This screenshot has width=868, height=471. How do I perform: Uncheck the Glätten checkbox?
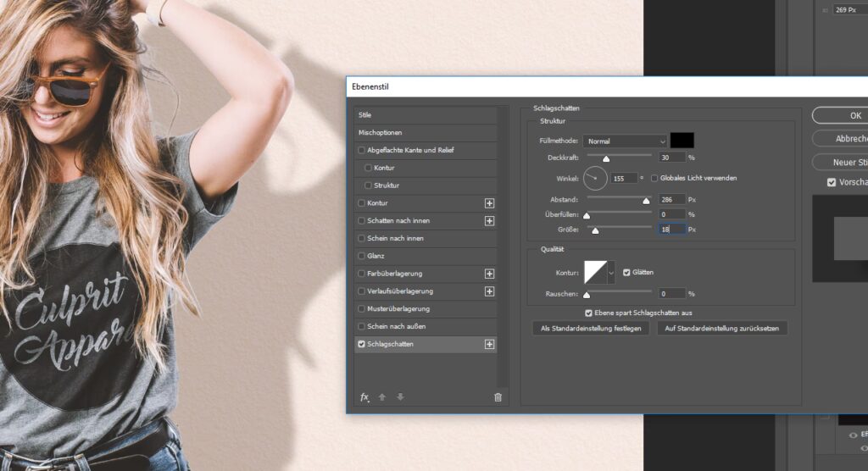click(626, 272)
